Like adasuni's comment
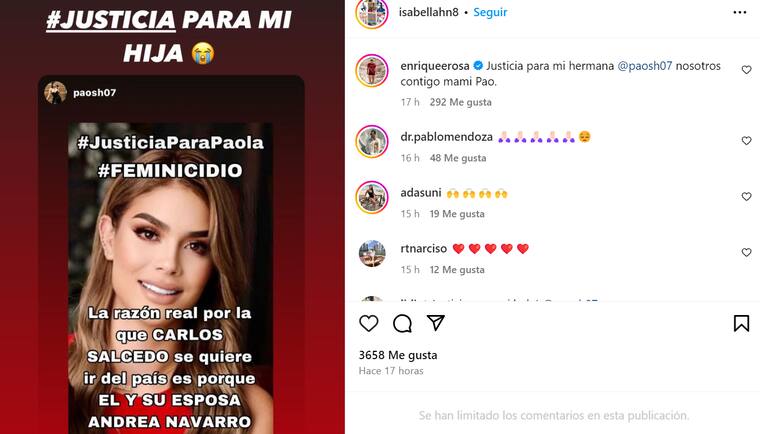Image resolution: width=760 pixels, height=434 pixels. point(746,196)
